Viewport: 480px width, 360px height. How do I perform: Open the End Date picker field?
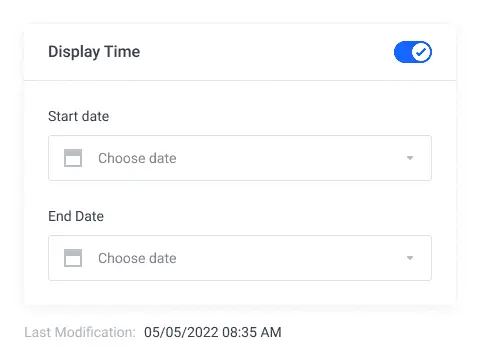tap(240, 258)
